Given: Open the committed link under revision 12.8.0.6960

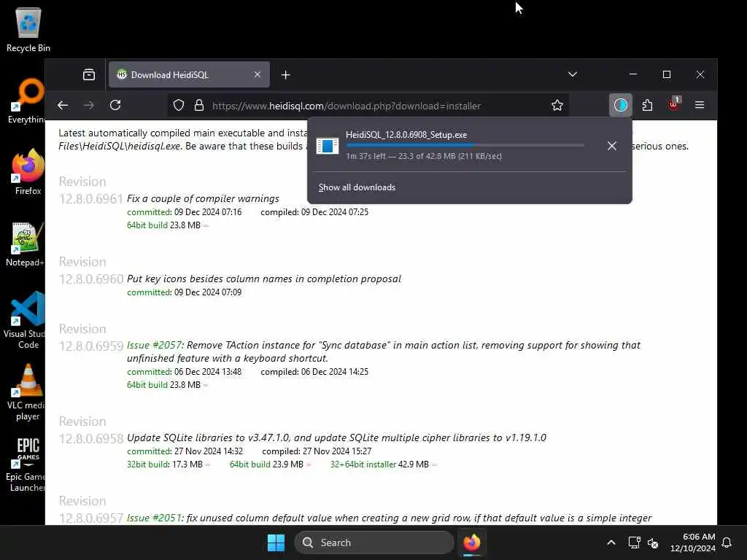Looking at the screenshot, I should [x=149, y=292].
